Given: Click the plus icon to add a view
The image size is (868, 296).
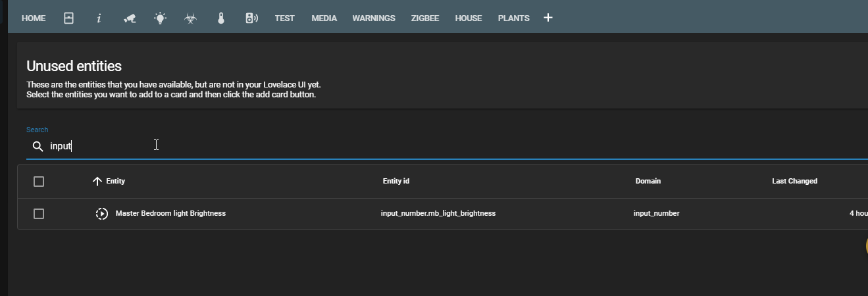Looking at the screenshot, I should (548, 18).
